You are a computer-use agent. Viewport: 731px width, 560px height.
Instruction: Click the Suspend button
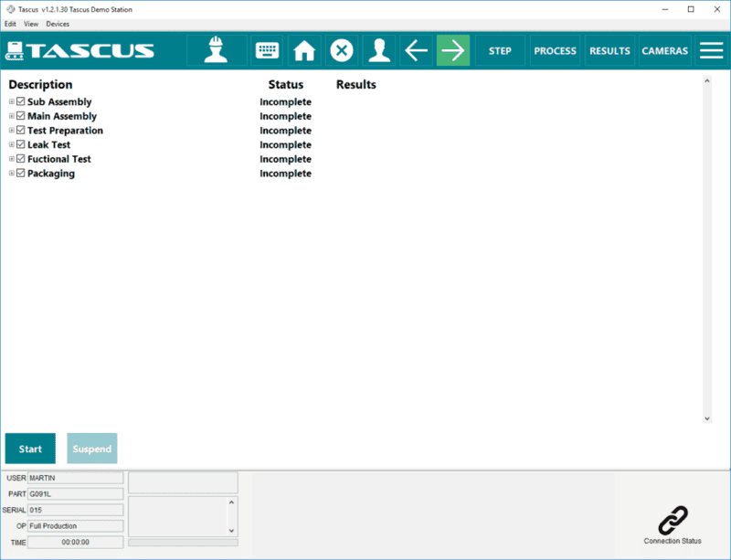[92, 449]
